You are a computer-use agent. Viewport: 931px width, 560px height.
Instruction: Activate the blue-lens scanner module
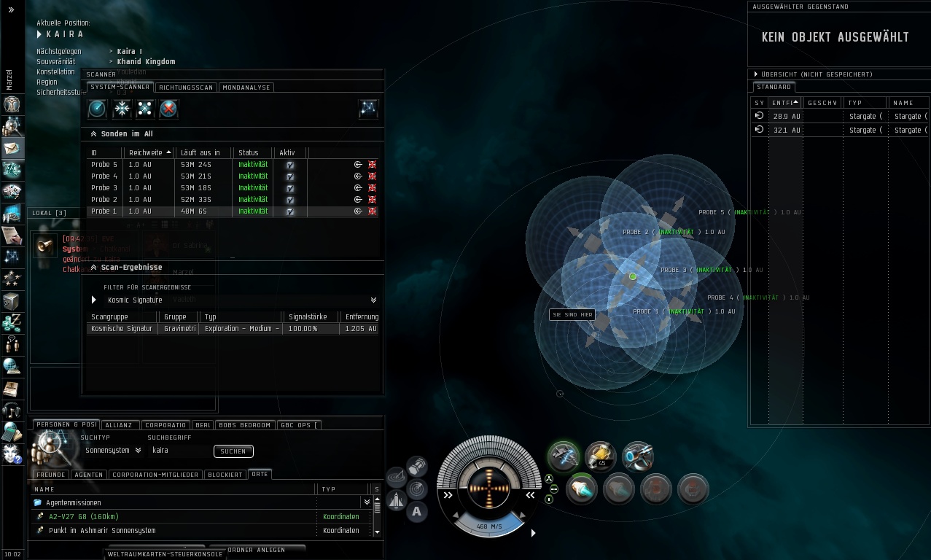[638, 457]
